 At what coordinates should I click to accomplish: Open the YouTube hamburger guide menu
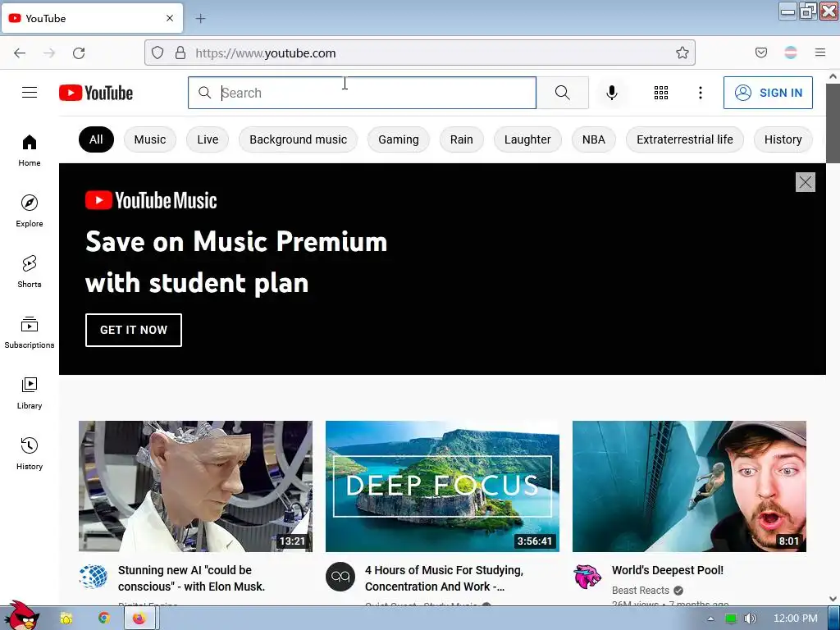30,93
